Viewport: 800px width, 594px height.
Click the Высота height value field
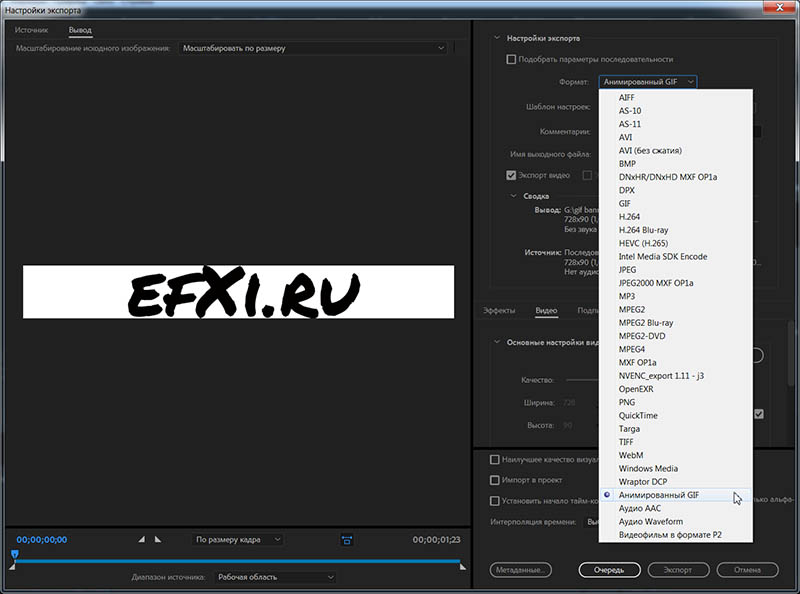(567, 425)
